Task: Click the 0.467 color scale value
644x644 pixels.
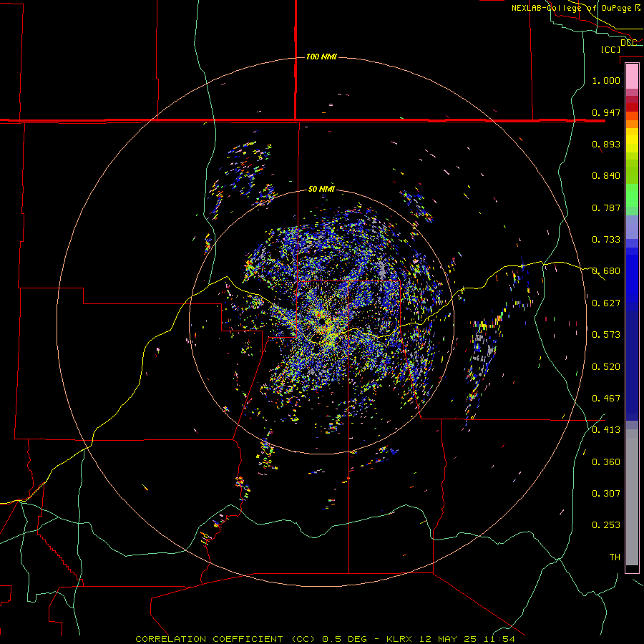Action: (x=606, y=399)
